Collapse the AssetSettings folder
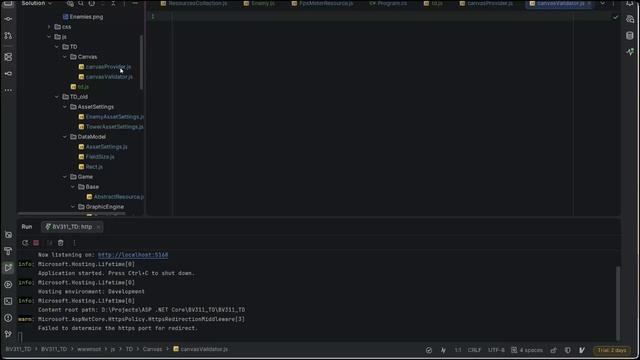This screenshot has width=640, height=360. pos(65,107)
